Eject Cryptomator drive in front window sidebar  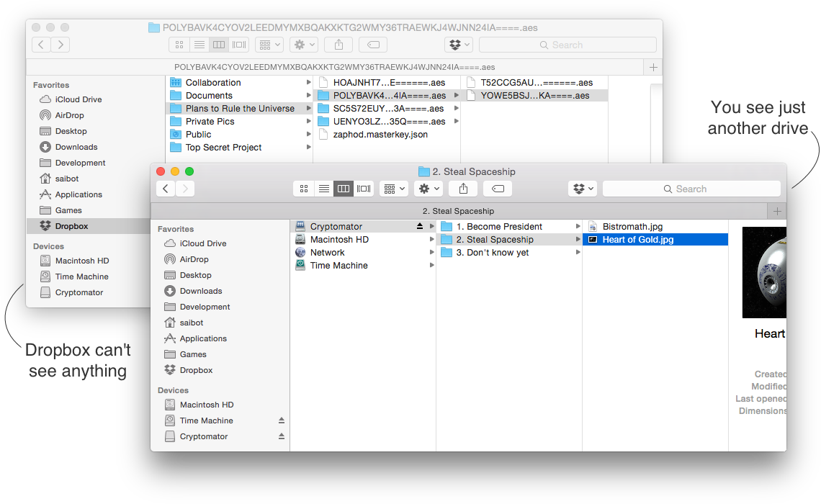pos(282,436)
